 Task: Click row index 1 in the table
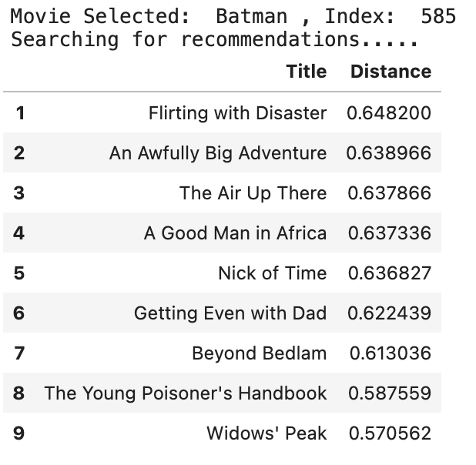(20, 113)
